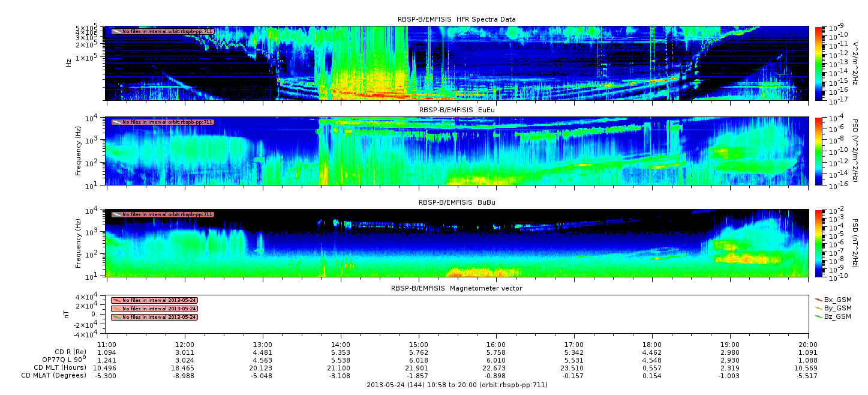This screenshot has width=868, height=395.
Task: Click the 14:00 time axis tick label
Action: [x=341, y=345]
